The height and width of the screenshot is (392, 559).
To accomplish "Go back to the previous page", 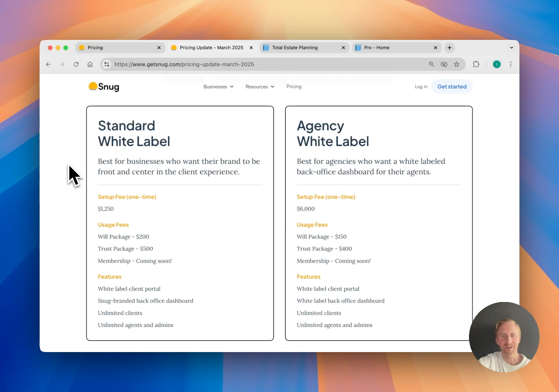I will [x=48, y=64].
